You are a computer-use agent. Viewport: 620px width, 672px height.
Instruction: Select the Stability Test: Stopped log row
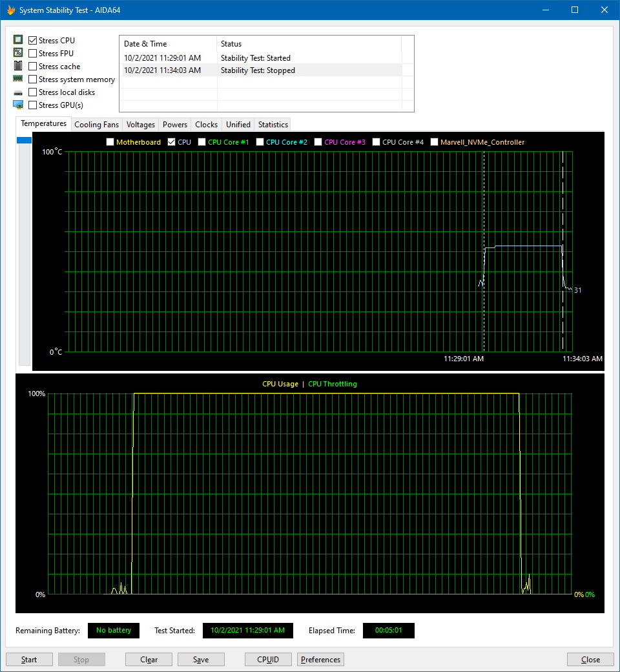(x=258, y=70)
